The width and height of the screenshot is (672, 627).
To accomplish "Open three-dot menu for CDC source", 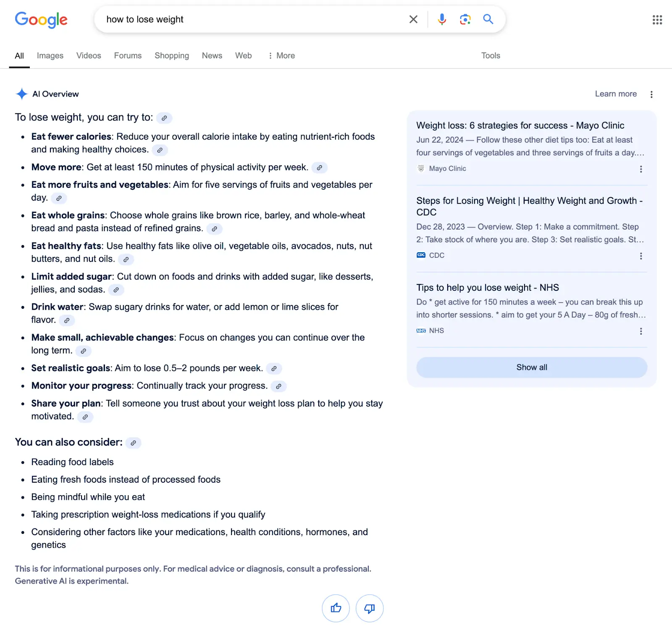I will (x=641, y=256).
